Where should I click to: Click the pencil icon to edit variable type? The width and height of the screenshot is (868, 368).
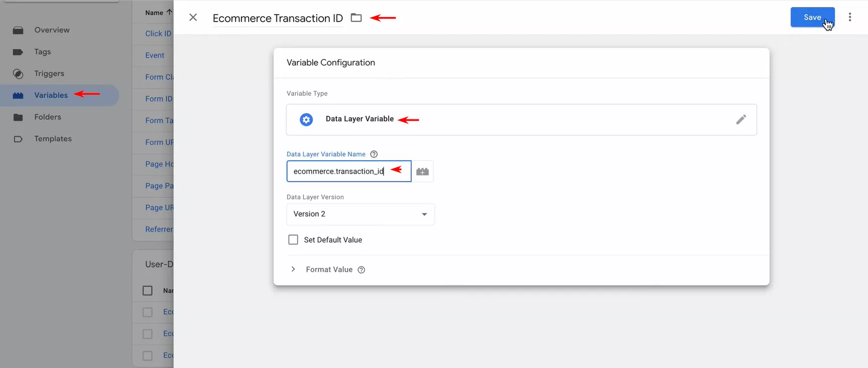point(741,119)
